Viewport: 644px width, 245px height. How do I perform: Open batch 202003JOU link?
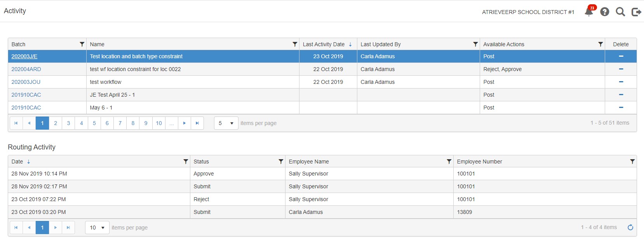[26, 82]
